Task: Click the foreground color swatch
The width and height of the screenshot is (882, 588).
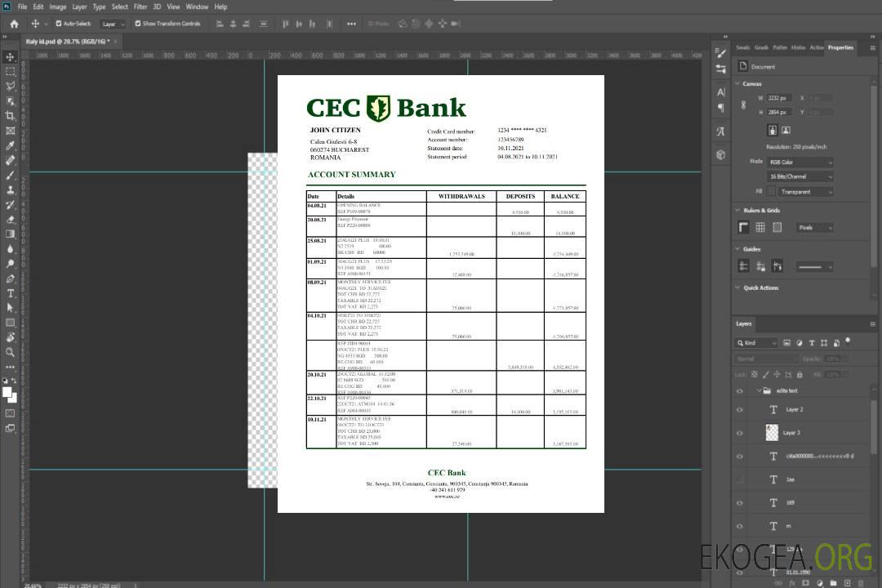Action: (7, 392)
